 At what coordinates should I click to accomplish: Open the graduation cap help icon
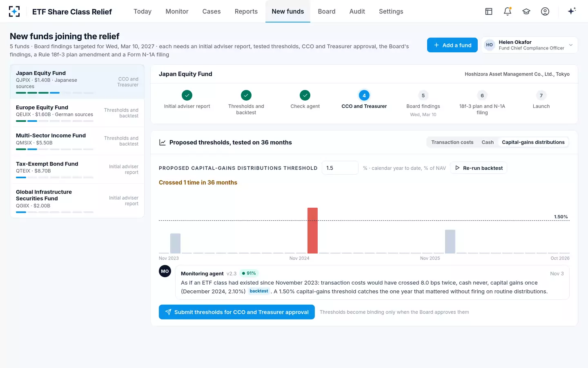tap(526, 11)
